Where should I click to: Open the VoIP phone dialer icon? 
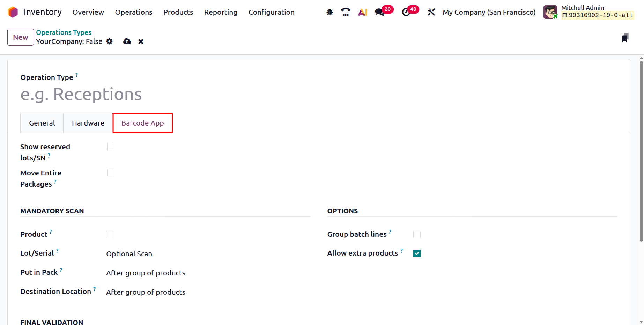[x=346, y=12]
